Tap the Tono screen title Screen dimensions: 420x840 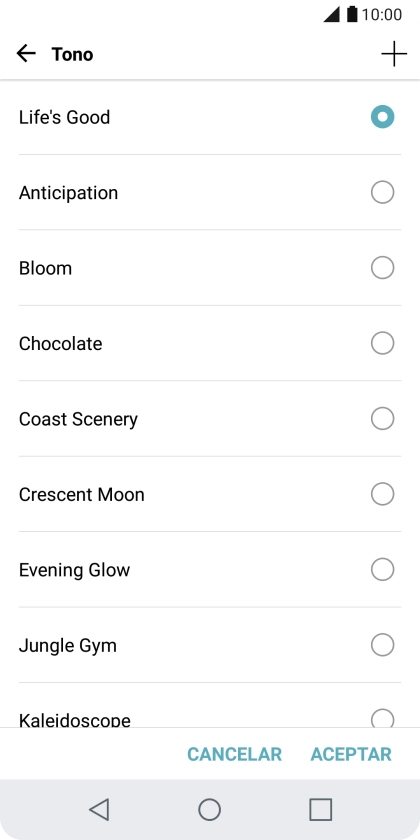(x=72, y=54)
